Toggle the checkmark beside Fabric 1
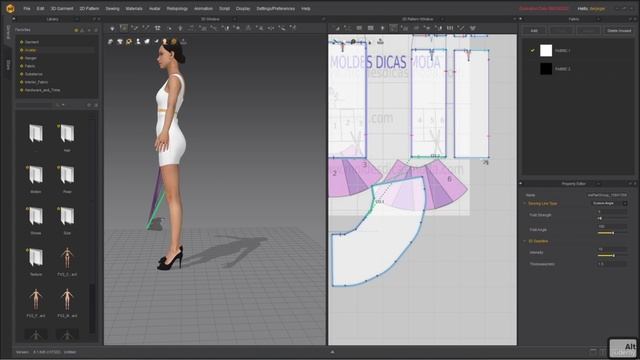This screenshot has width=640, height=360. pyautogui.click(x=532, y=51)
